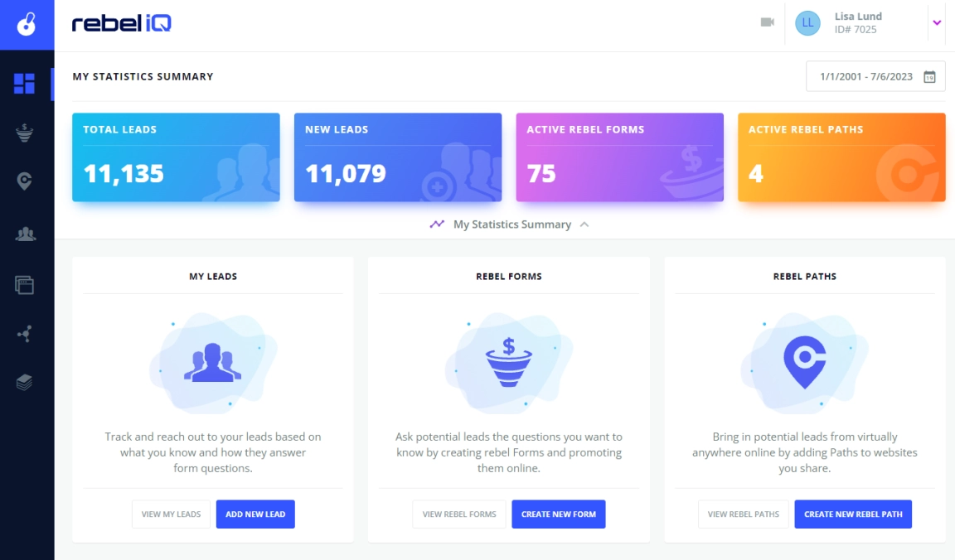Click the Add New Lead button
The width and height of the screenshot is (955, 560).
click(255, 514)
